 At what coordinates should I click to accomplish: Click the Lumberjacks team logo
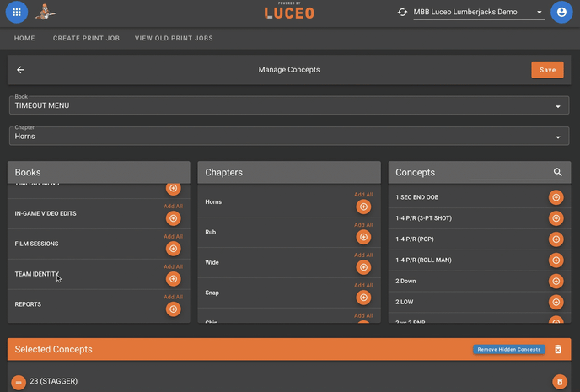point(46,12)
